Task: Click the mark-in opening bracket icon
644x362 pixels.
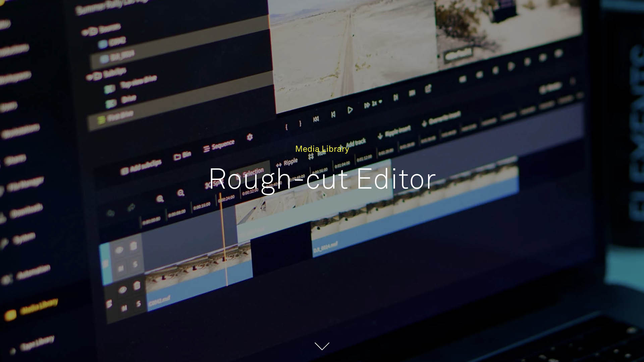Action: point(286,127)
